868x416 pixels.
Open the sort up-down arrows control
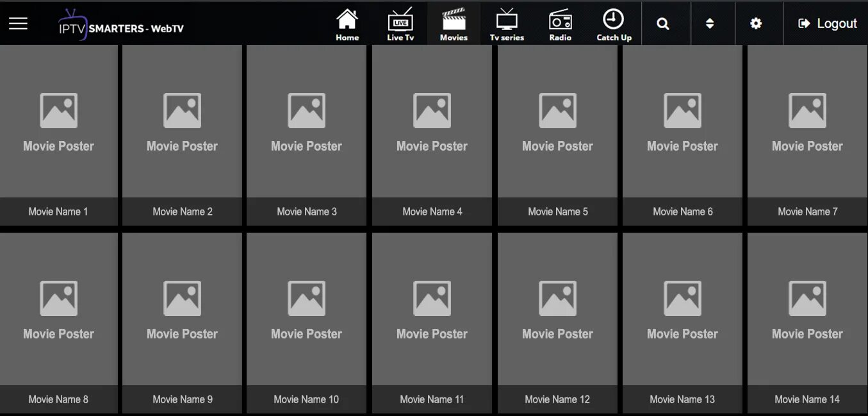[710, 24]
